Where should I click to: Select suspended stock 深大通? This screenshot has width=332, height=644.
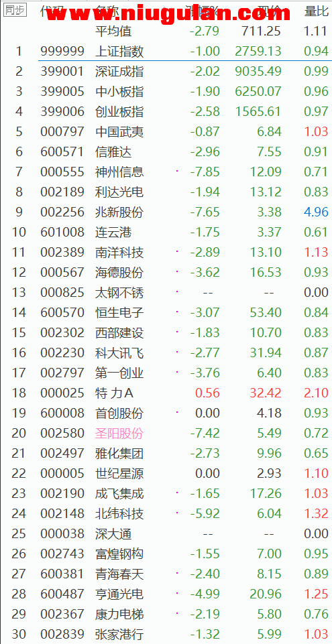(113, 534)
